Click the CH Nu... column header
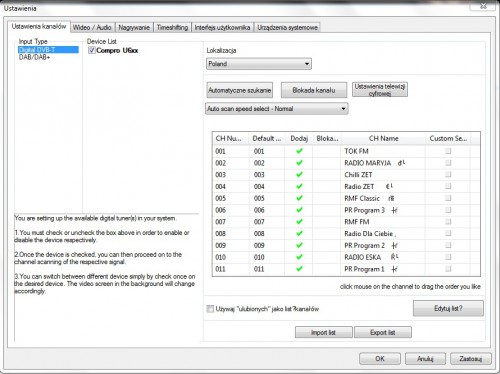This screenshot has height=374, width=500. (x=231, y=138)
